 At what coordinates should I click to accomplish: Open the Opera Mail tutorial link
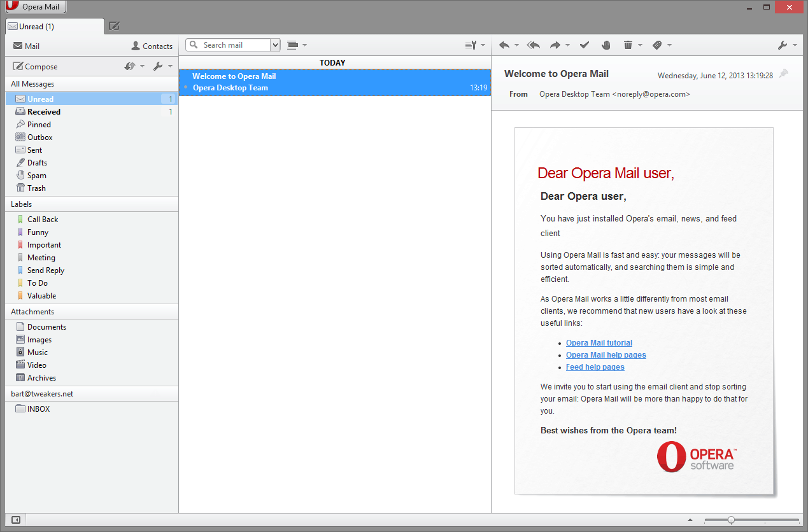(599, 342)
